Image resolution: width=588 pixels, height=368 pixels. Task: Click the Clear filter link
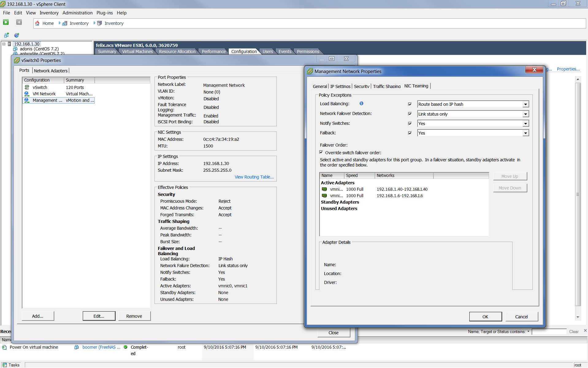pos(574,332)
